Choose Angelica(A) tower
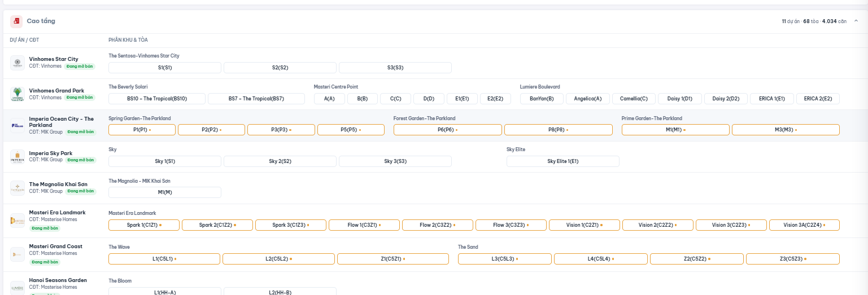This screenshot has width=868, height=295. point(588,99)
